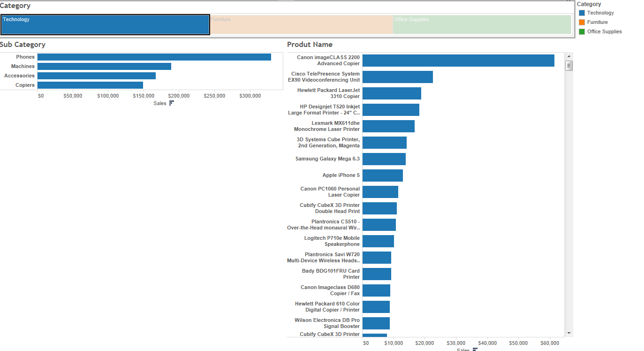
Task: Select the Machines bar in Sub Category
Action: [x=104, y=66]
